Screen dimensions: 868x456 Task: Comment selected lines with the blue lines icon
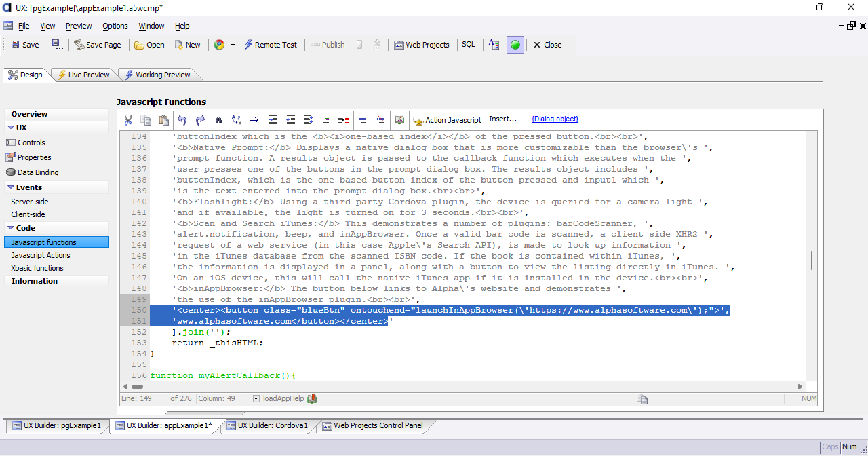(363, 119)
